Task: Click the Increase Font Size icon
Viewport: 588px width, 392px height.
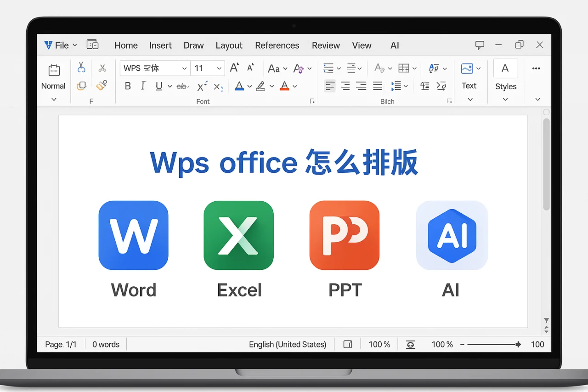Action: click(233, 67)
